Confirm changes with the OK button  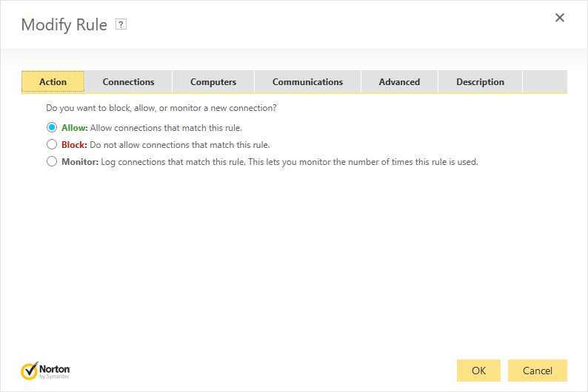tap(478, 371)
